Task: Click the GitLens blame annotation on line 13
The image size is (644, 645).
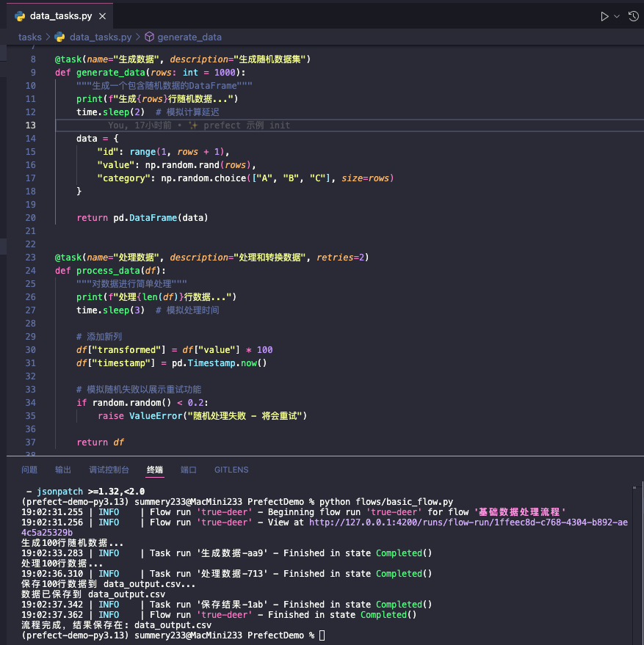Action: coord(199,125)
